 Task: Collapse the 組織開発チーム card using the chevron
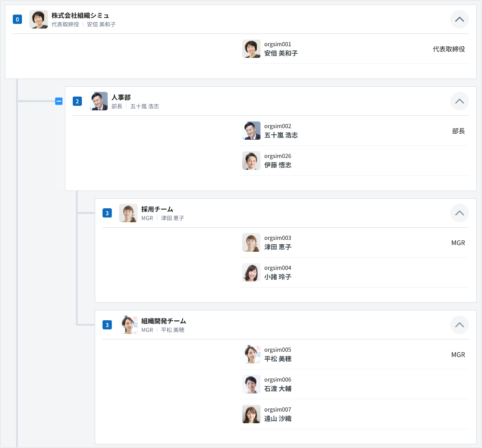pyautogui.click(x=459, y=325)
